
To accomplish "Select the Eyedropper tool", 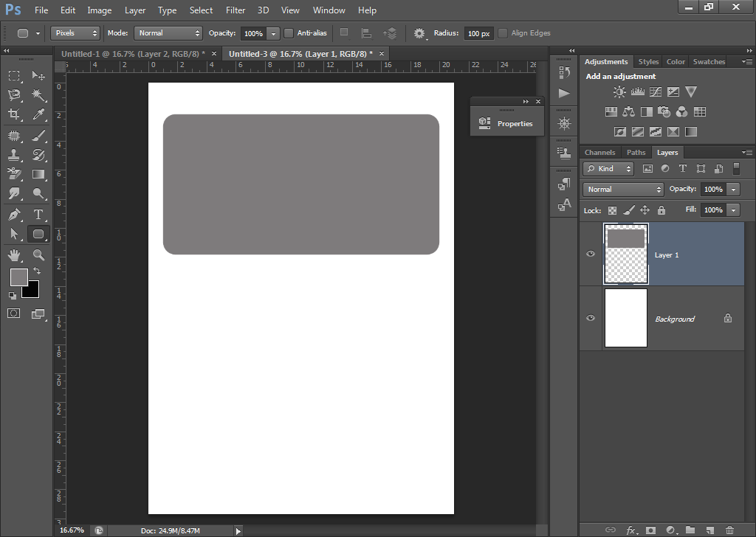I will (38, 114).
